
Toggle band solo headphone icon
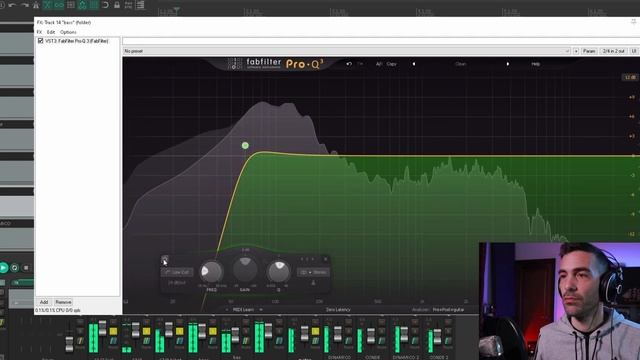click(313, 283)
